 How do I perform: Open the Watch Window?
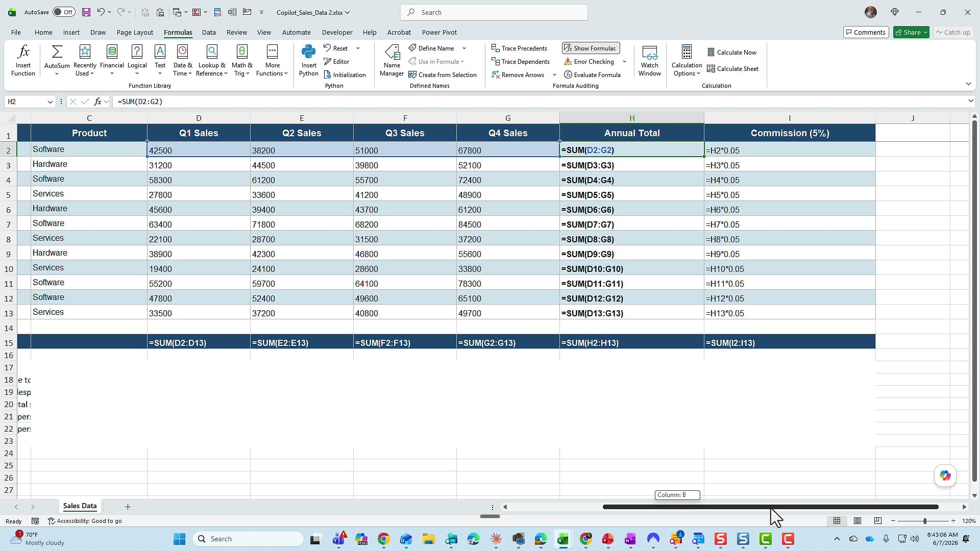[650, 60]
